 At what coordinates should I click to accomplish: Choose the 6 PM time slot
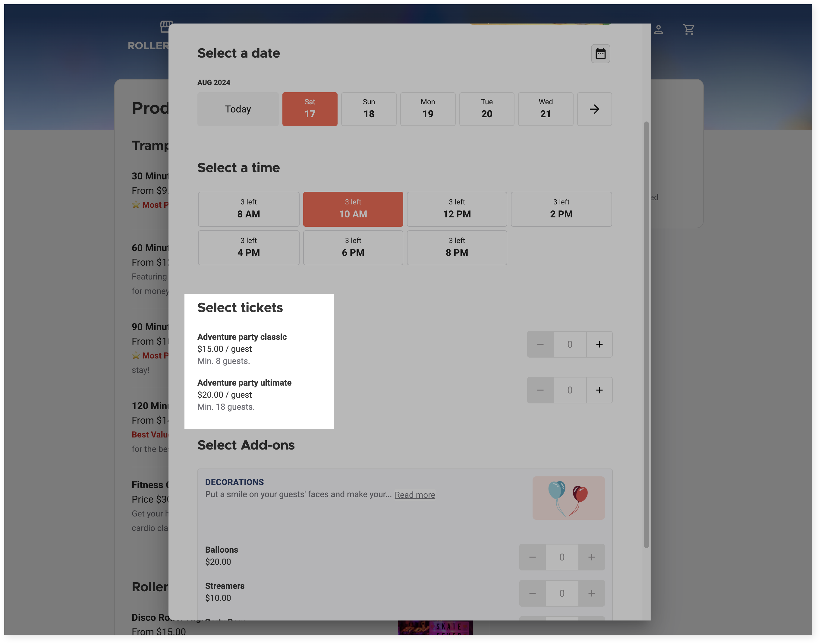(353, 248)
